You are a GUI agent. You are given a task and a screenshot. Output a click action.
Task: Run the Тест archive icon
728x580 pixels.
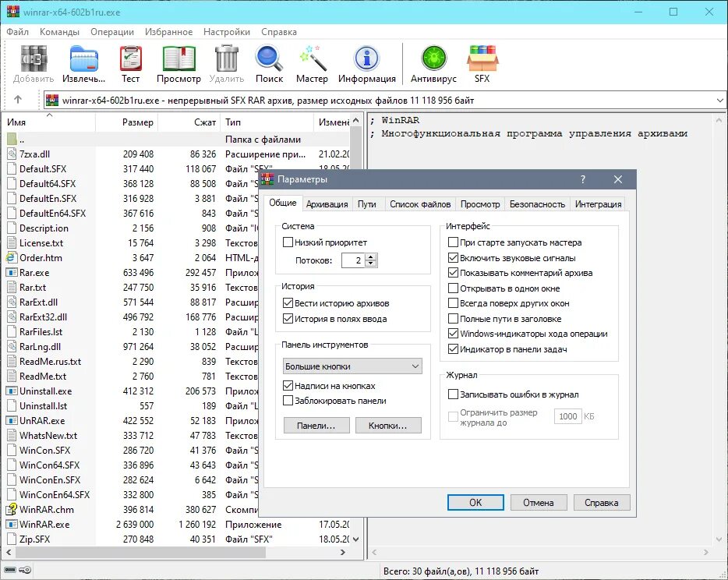coord(130,58)
